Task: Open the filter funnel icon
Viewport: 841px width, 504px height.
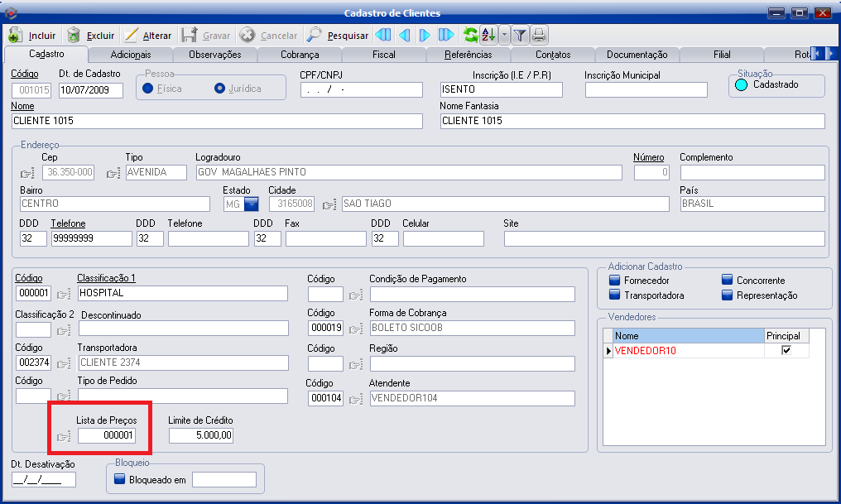Action: point(520,35)
